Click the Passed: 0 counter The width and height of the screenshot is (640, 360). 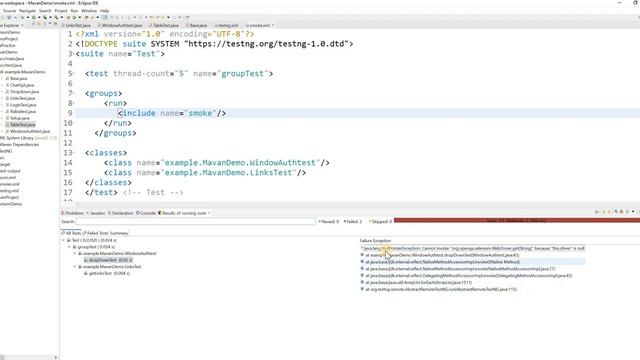(329, 222)
